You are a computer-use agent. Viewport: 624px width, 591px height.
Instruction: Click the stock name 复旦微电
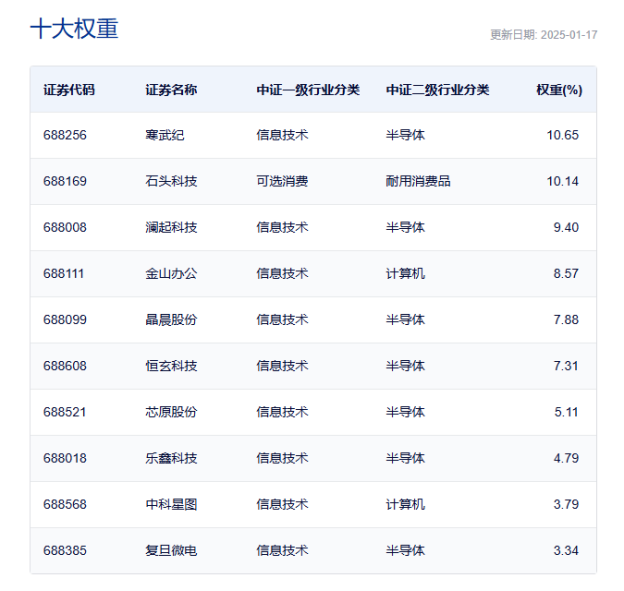(x=171, y=551)
